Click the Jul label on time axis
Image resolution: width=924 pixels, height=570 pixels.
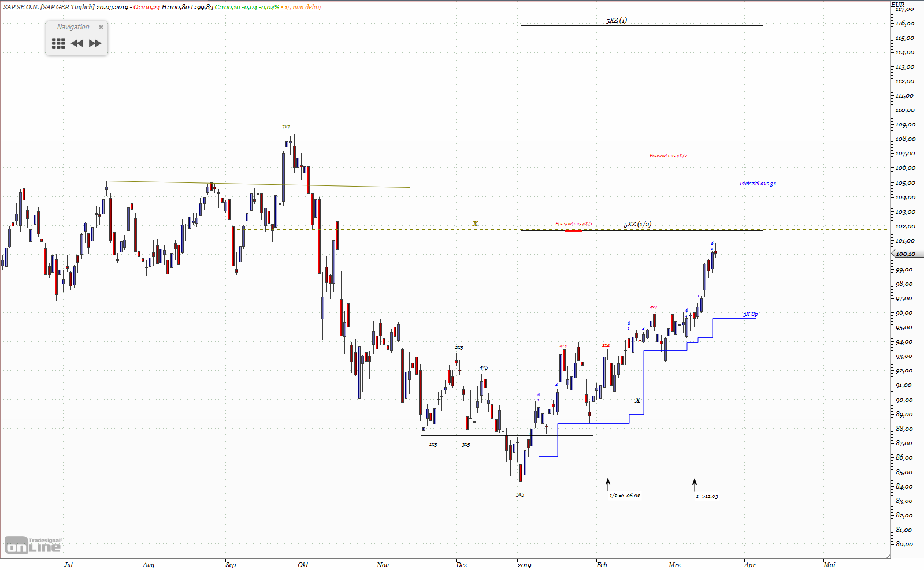pyautogui.click(x=68, y=564)
